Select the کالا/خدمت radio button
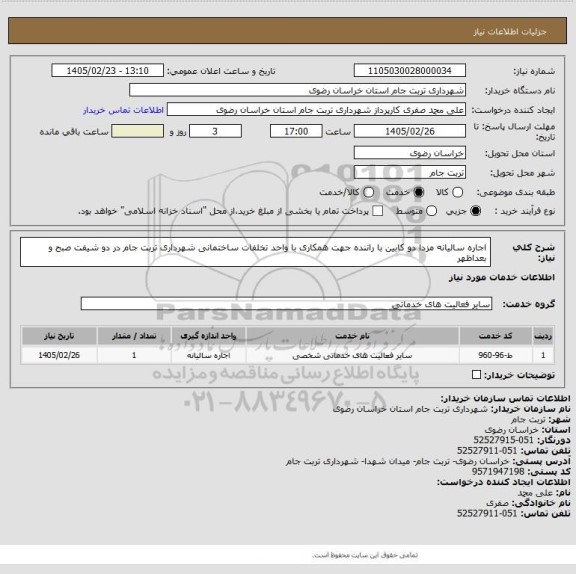This screenshot has width=576, height=574. 368,192
